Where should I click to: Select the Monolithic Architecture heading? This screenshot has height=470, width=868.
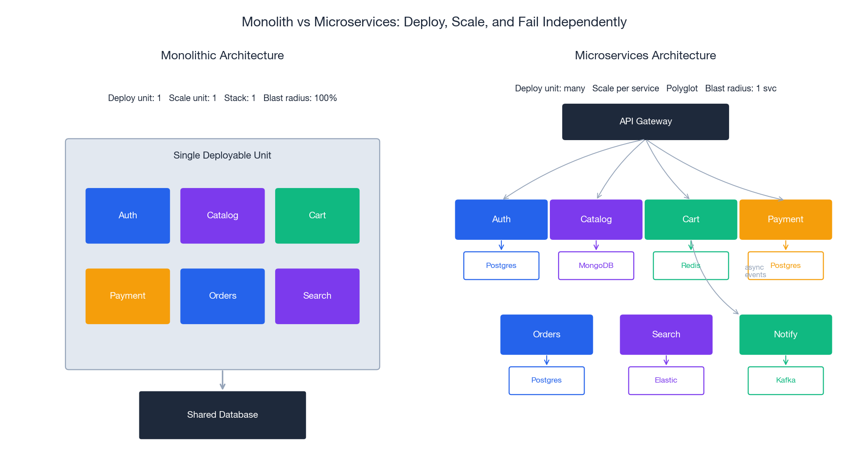222,55
